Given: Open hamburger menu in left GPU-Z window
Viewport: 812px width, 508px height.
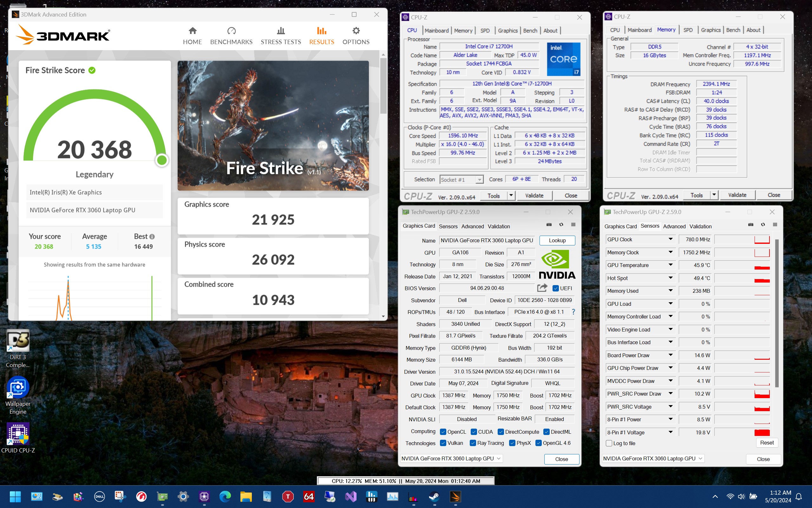Looking at the screenshot, I should click(573, 224).
